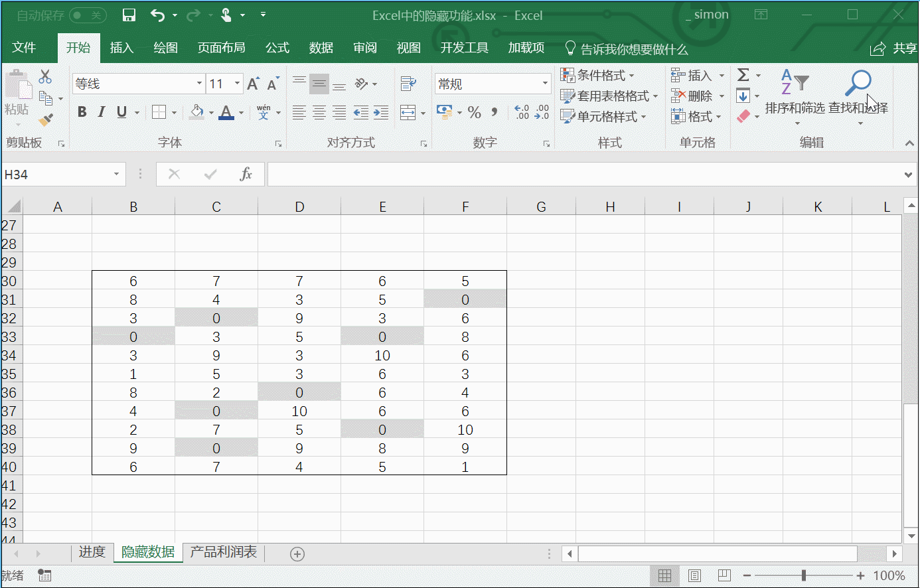Viewport: 920px width, 588px height.
Task: Toggle middle vertical alignment
Action: (x=319, y=84)
